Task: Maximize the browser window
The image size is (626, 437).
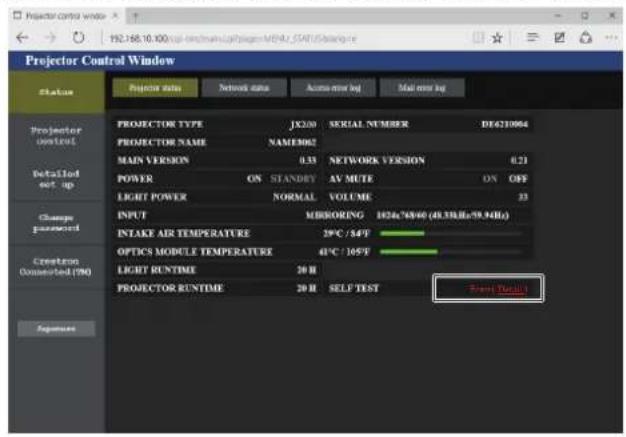Action: [x=584, y=16]
